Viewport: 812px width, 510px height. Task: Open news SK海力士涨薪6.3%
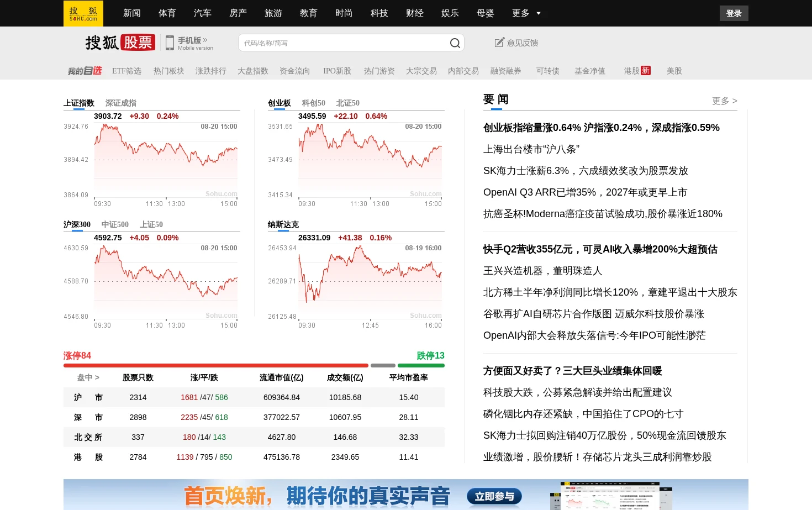pyautogui.click(x=586, y=171)
